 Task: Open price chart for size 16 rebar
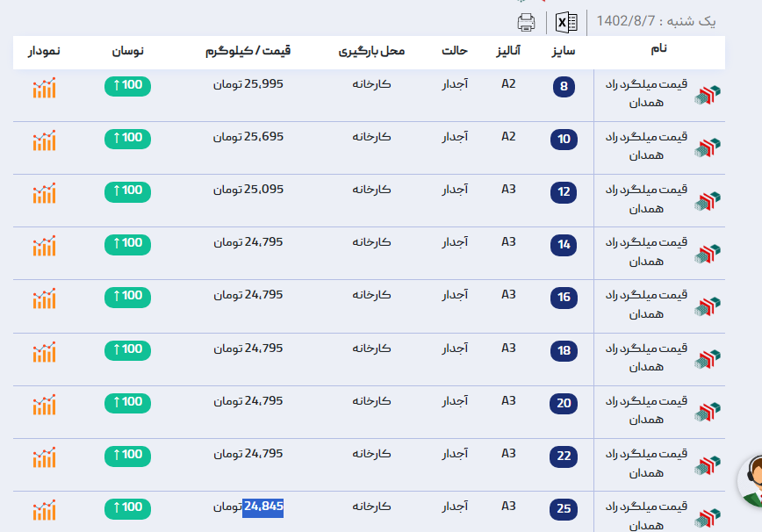point(44,298)
